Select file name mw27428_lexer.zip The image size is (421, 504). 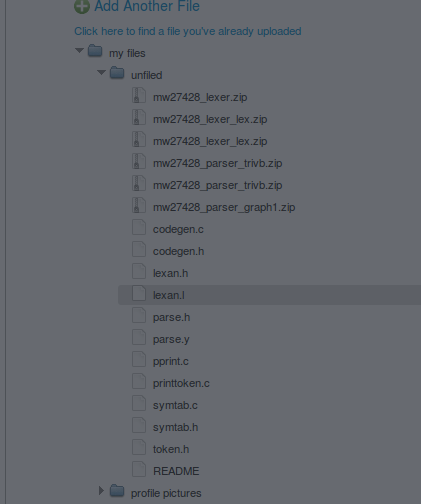(x=200, y=97)
